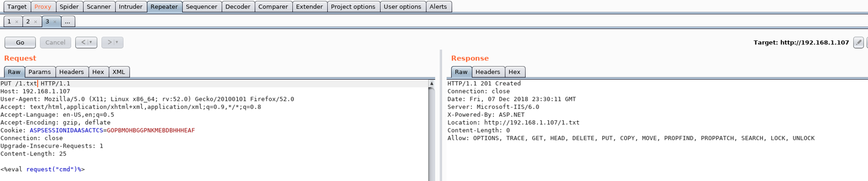Show the Request Headers view
This screenshot has height=181, width=868.
click(x=71, y=72)
